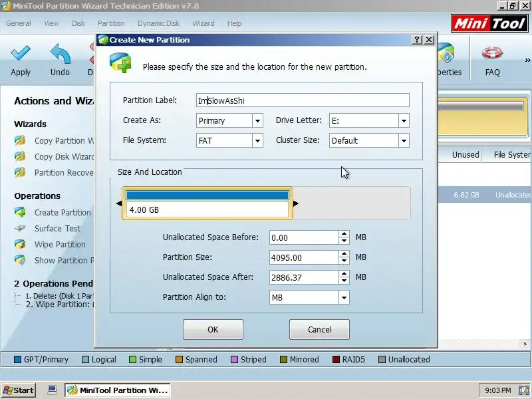This screenshot has width=532, height=399.
Task: Click the Create Partition operation link
Action: 63,212
